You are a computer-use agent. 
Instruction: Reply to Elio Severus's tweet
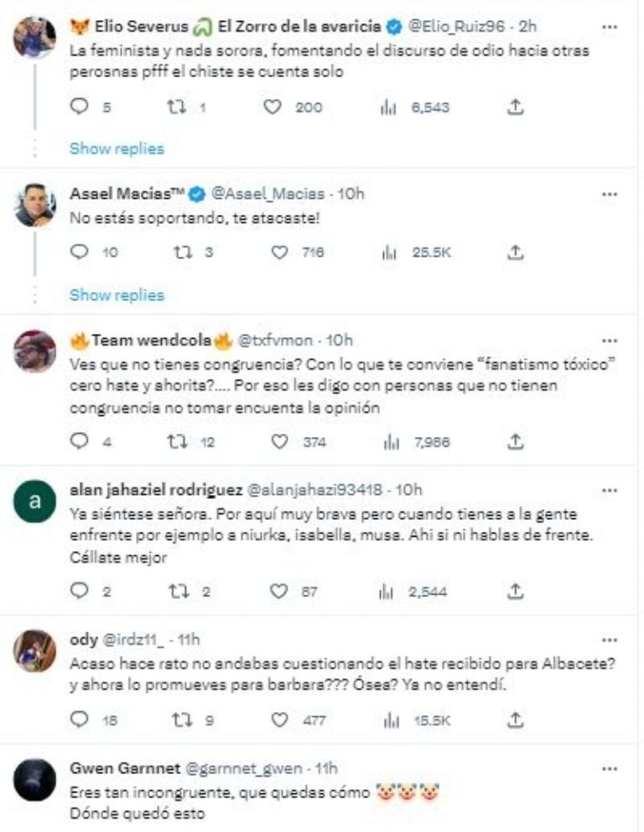click(x=80, y=107)
